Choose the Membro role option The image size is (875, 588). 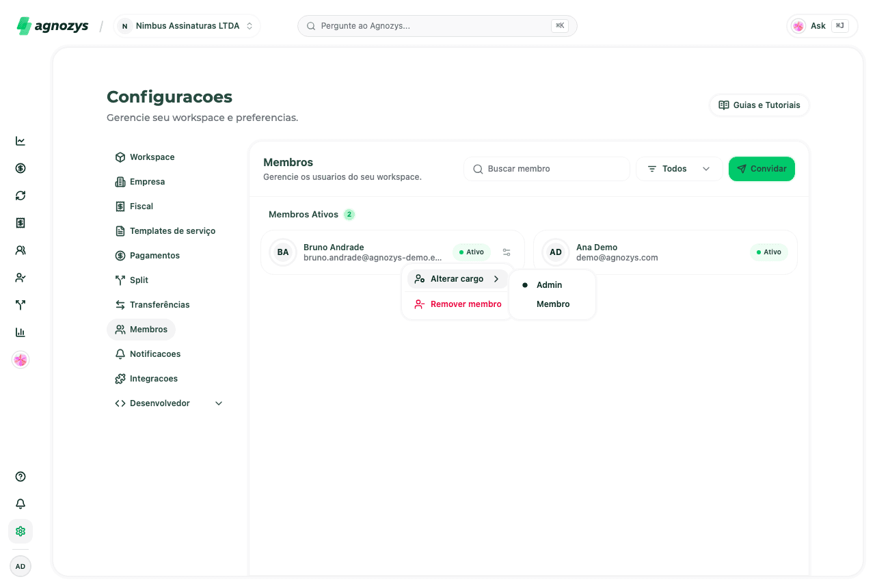(552, 304)
